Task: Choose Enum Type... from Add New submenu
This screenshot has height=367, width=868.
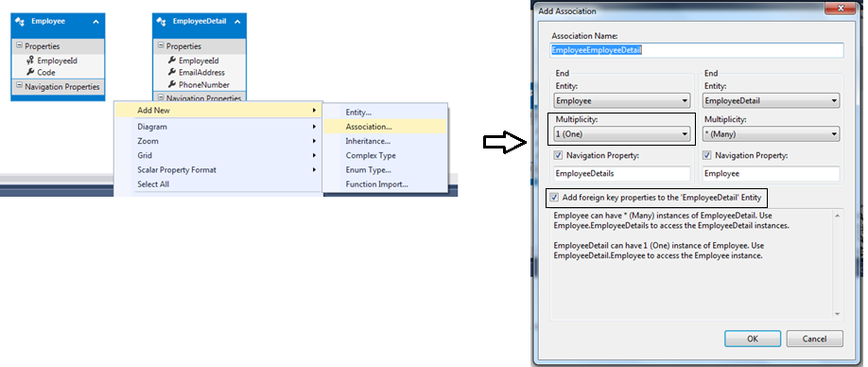Action: [x=385, y=170]
